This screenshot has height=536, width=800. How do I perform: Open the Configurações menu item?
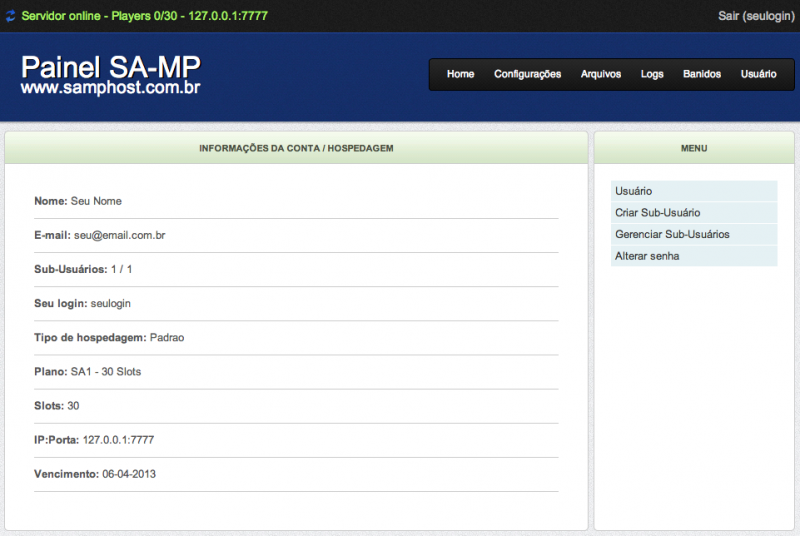pyautogui.click(x=527, y=74)
